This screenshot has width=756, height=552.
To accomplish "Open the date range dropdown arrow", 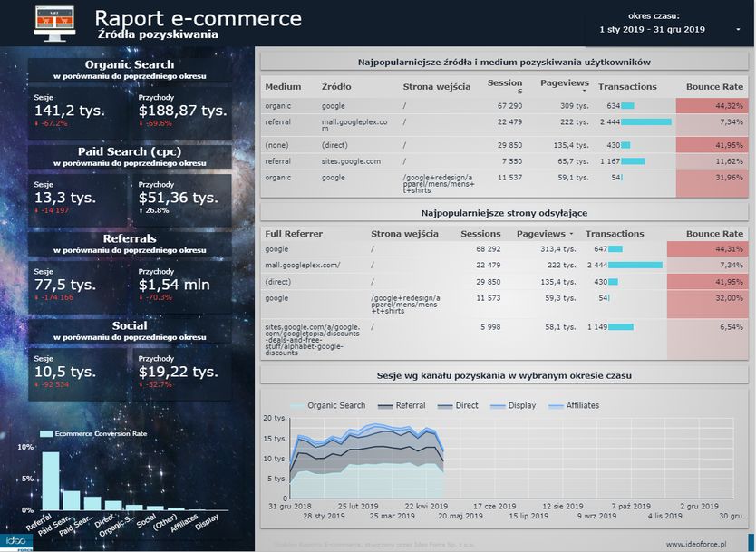I will tap(738, 30).
